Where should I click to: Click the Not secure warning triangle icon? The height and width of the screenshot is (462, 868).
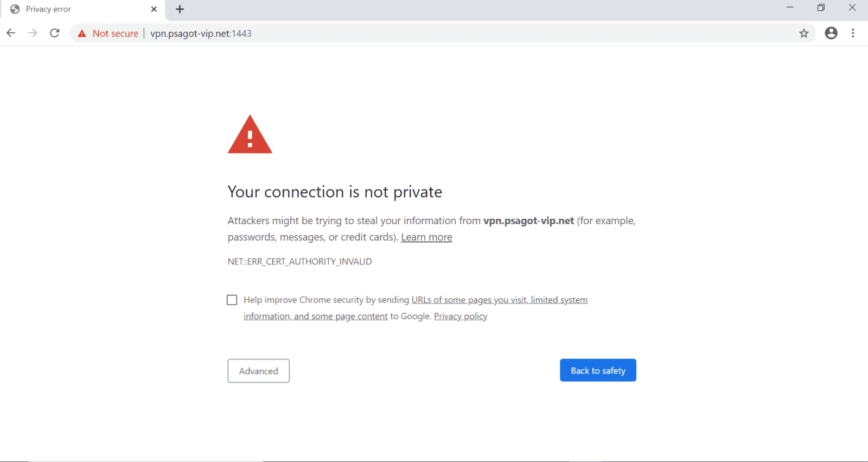tap(82, 34)
